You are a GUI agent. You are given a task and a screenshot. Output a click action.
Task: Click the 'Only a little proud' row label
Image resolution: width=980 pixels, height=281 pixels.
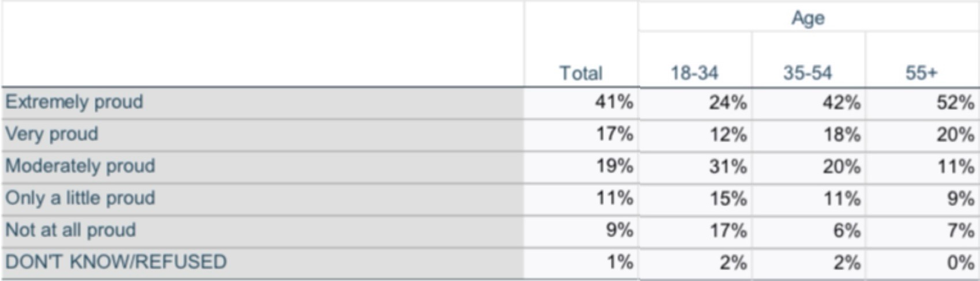(80, 198)
